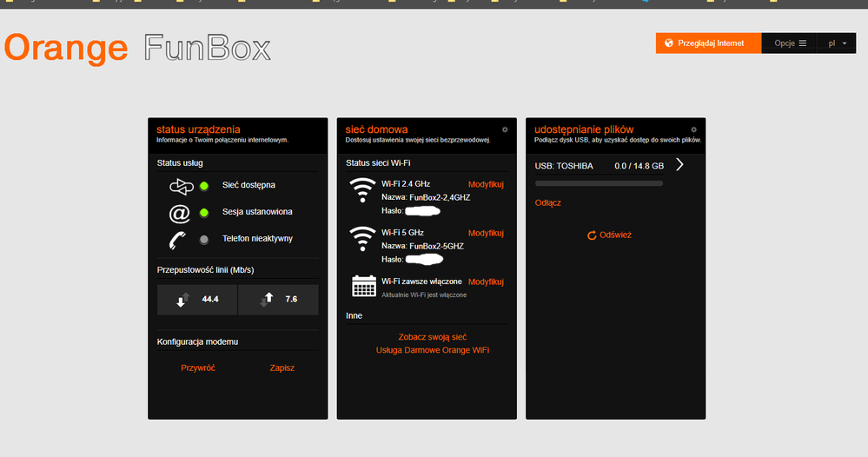Modify the Wi-Fi 5 GHz settings
This screenshot has width=868, height=457.
click(x=486, y=233)
